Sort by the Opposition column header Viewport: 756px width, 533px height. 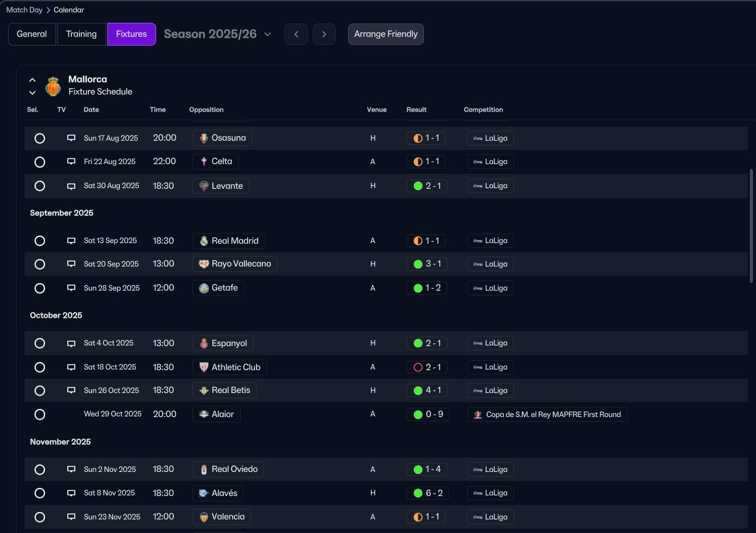coord(206,110)
